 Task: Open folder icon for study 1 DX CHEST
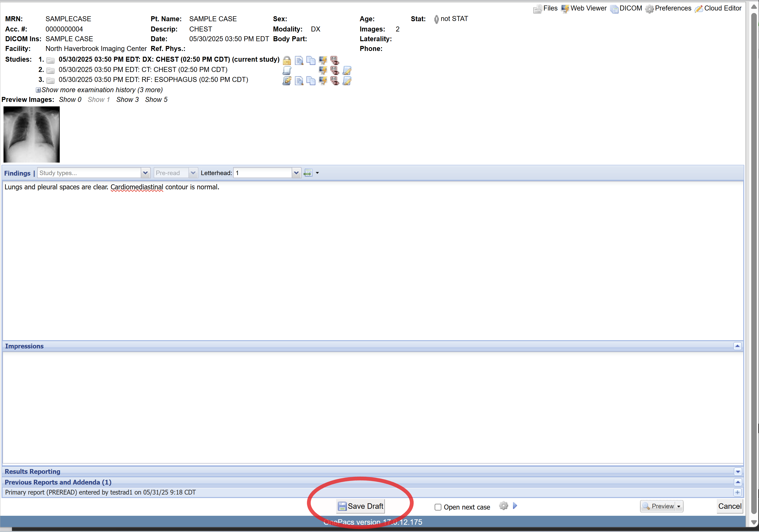click(50, 60)
